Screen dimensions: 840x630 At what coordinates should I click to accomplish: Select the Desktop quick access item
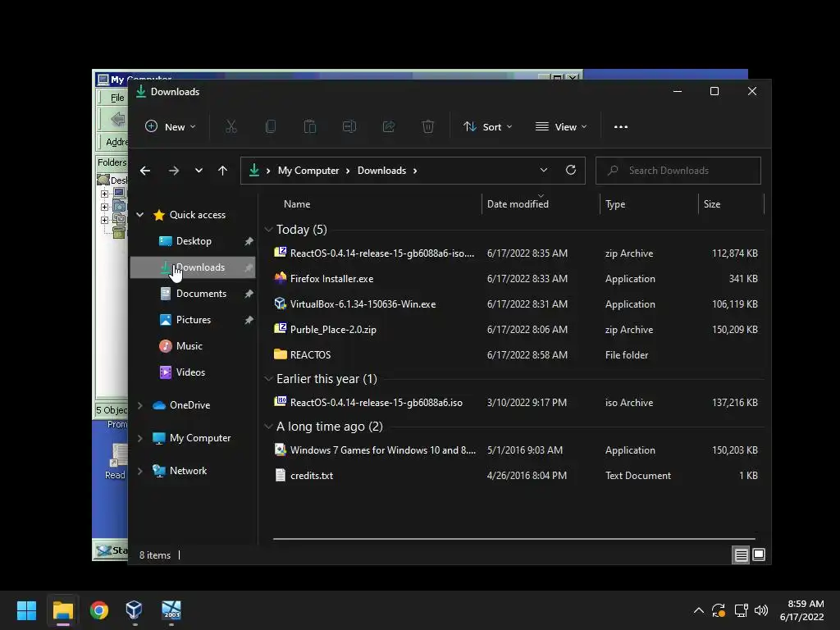[x=192, y=241]
